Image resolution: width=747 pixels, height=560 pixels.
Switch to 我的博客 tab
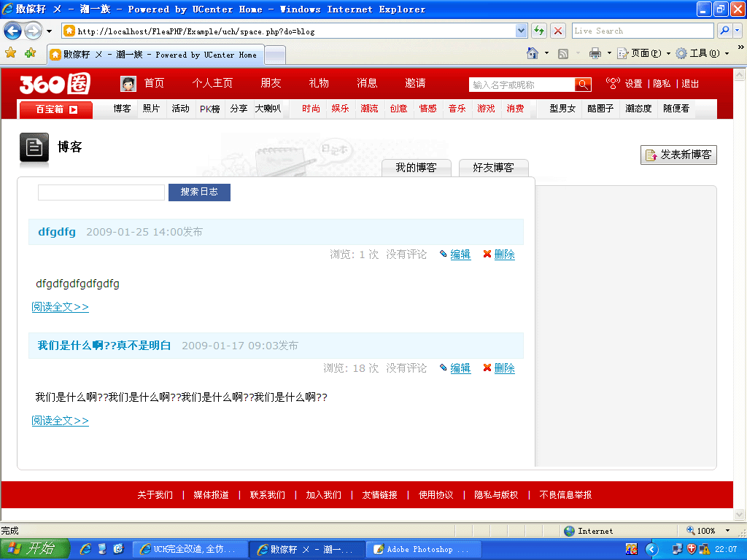[417, 168]
